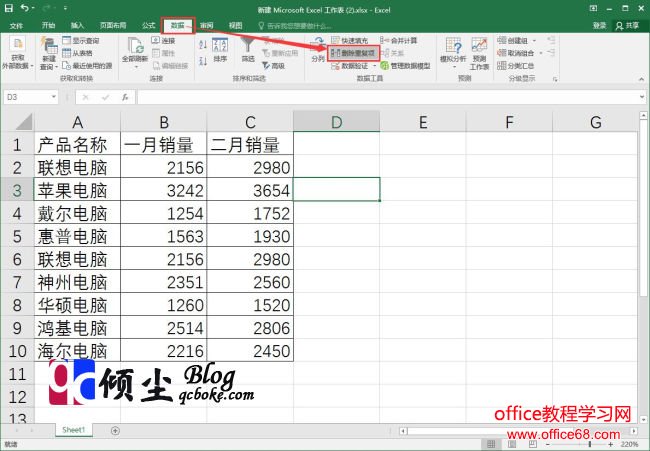Click the Name Box showing D3
This screenshot has width=650, height=451.
(x=27, y=97)
